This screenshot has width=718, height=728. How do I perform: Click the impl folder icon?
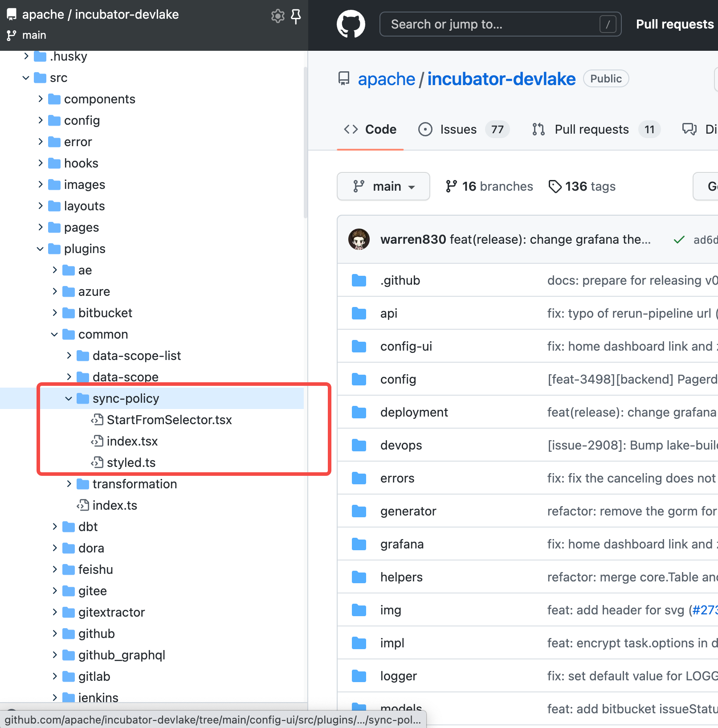(359, 643)
